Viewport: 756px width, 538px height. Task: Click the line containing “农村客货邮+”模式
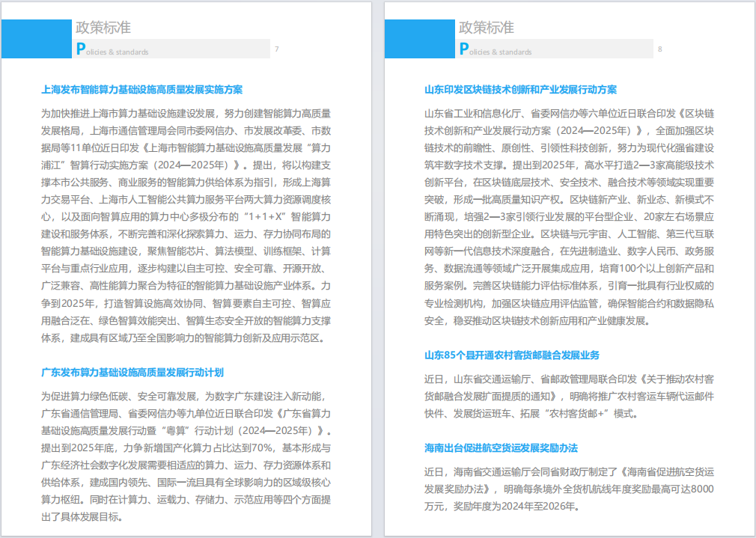(x=531, y=414)
